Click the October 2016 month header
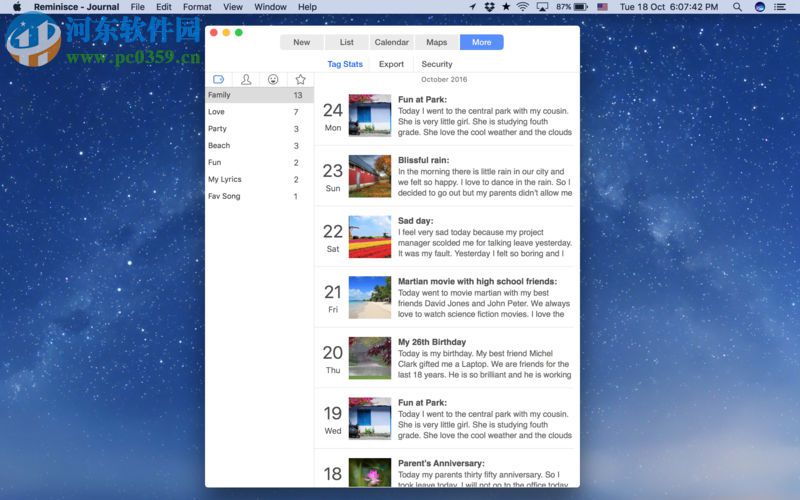 pos(444,80)
